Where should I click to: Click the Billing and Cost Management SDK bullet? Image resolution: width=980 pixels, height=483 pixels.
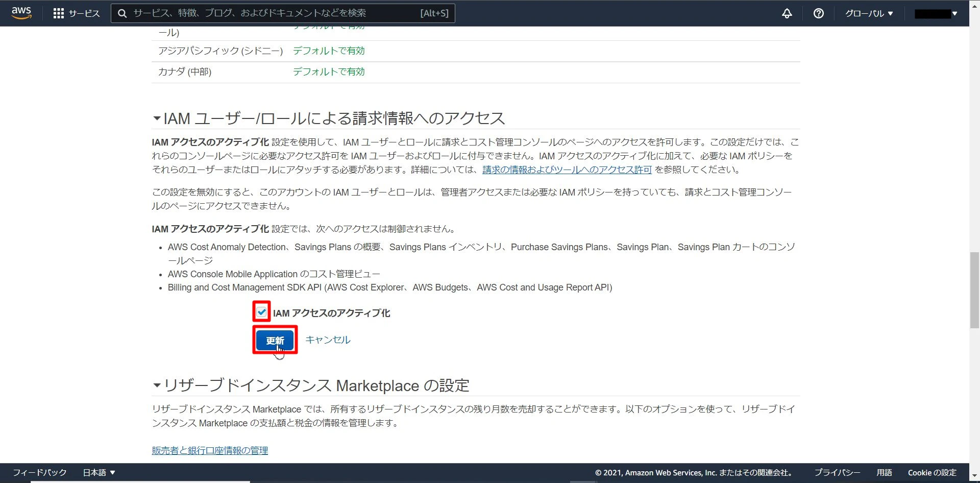coord(390,287)
